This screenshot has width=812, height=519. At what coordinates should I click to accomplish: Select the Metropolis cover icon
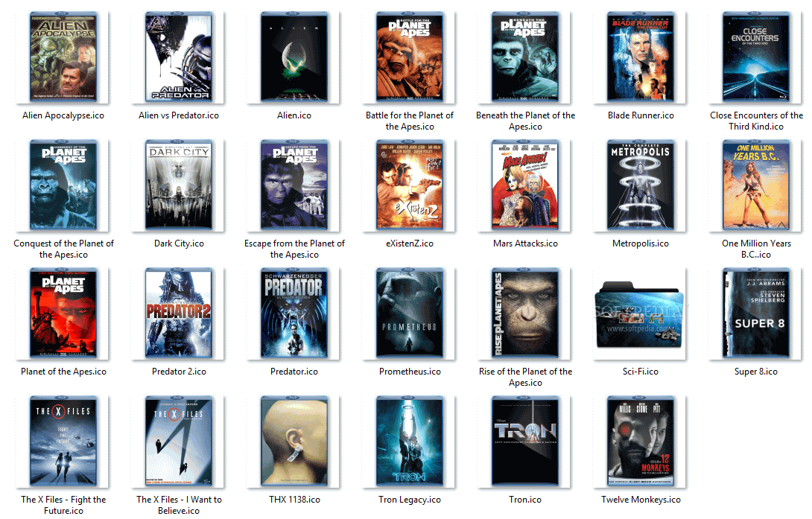(x=641, y=185)
